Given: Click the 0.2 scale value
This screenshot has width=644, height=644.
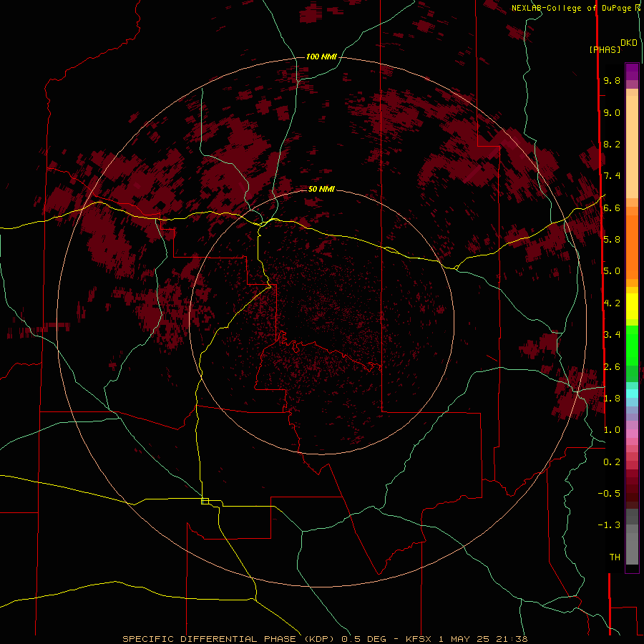Looking at the screenshot, I should pos(612,462).
